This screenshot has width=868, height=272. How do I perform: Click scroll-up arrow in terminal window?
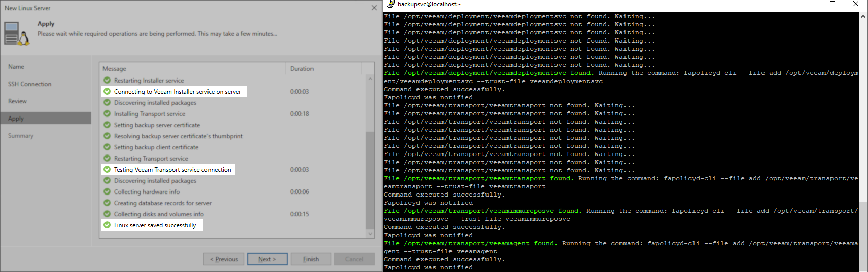point(863,16)
